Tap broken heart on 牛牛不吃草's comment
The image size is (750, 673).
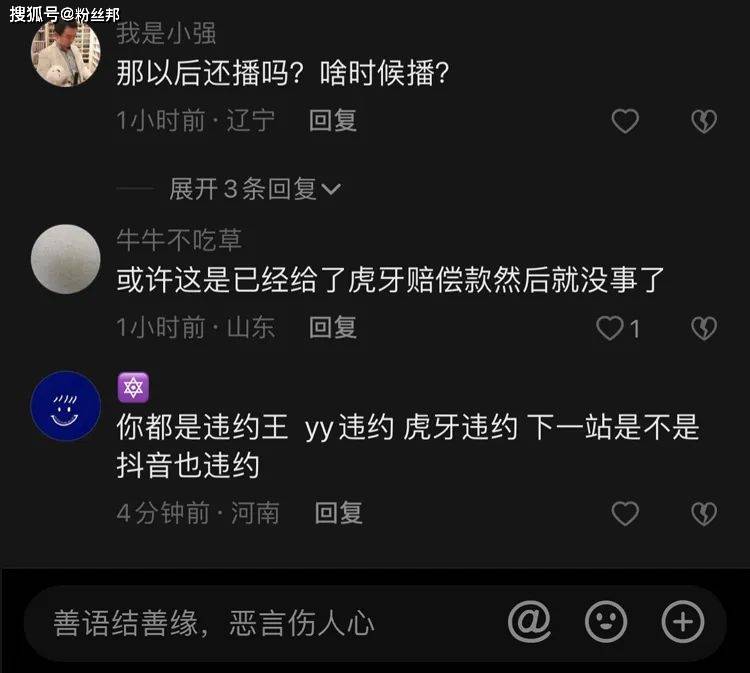point(704,329)
